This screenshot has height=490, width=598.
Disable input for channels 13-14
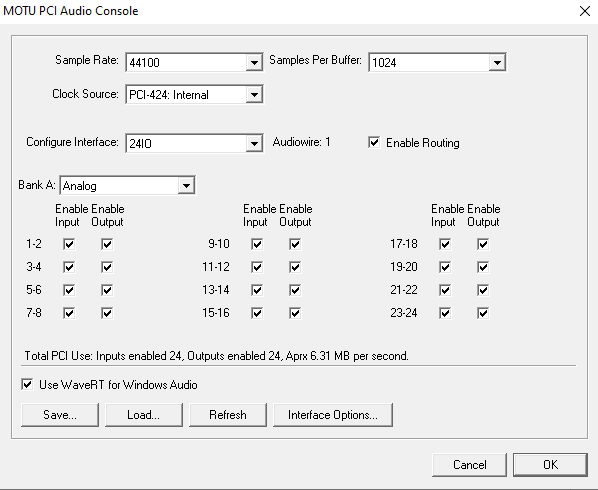click(x=257, y=290)
